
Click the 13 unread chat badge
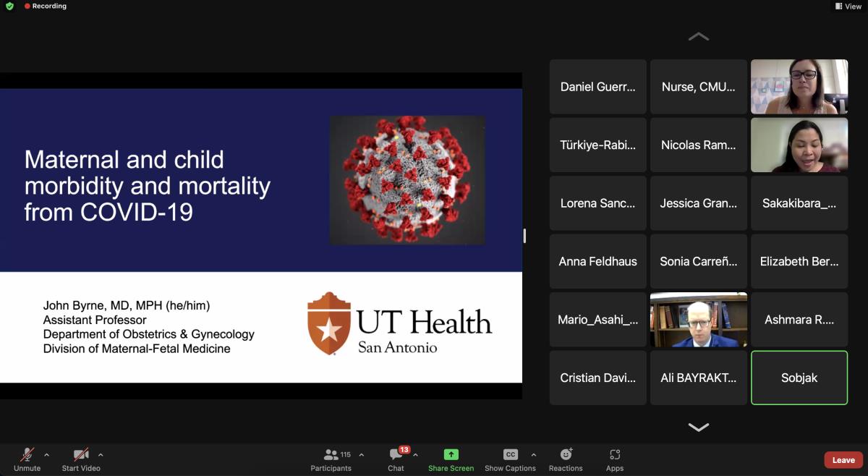pos(404,450)
